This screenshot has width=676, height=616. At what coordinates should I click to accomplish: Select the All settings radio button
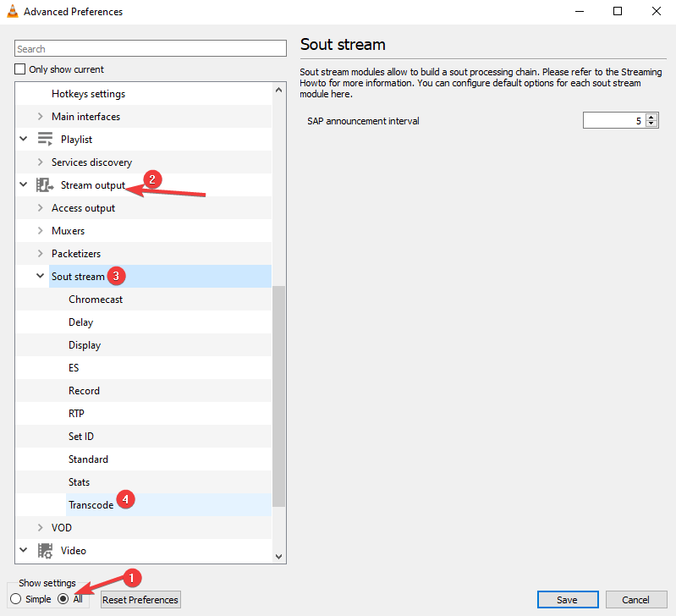pyautogui.click(x=63, y=599)
